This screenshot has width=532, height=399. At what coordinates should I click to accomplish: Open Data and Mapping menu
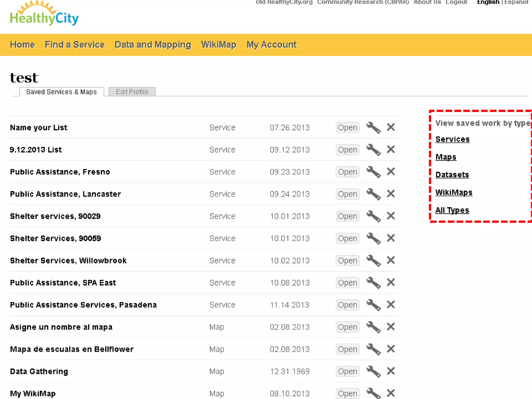click(153, 45)
